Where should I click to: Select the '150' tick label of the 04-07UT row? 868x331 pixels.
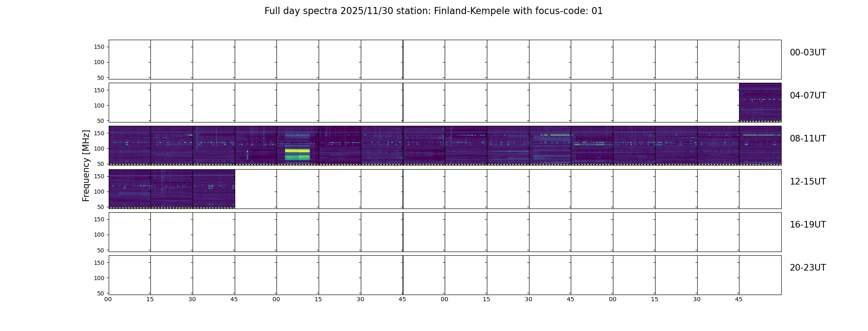(99, 90)
